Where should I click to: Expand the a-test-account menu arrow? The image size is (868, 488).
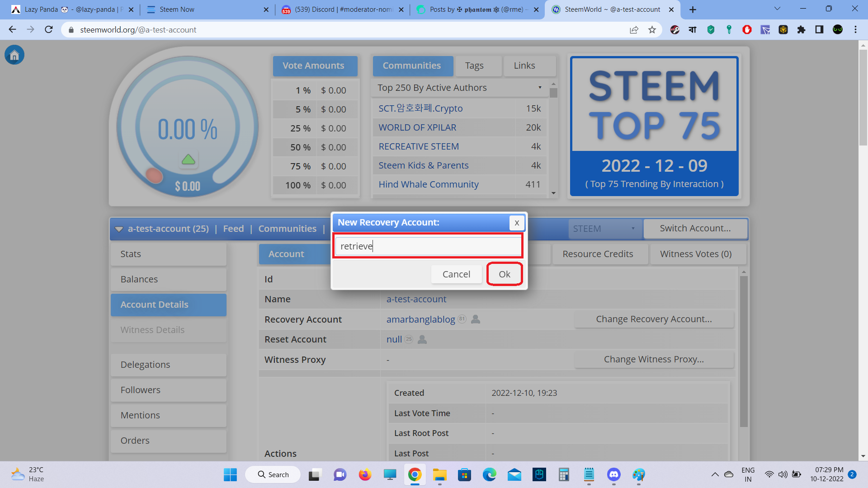119,229
